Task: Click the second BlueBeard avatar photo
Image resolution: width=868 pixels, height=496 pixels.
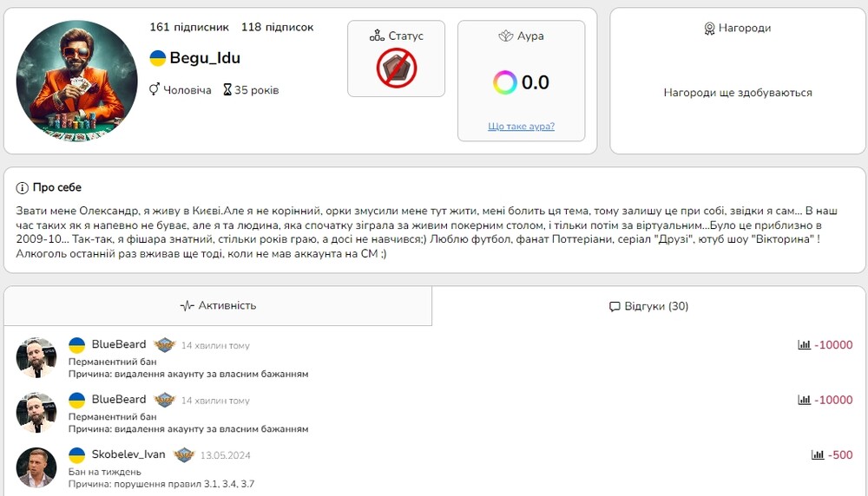Action: click(36, 412)
